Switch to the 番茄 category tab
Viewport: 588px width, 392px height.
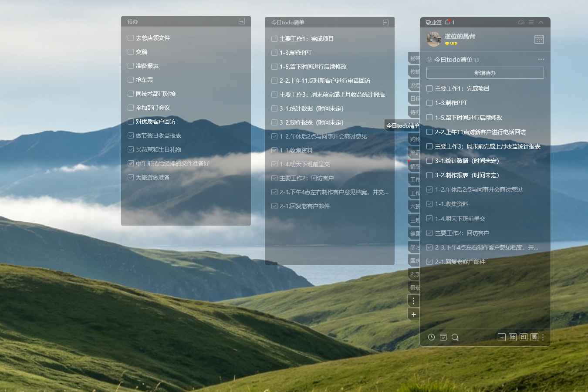414,287
